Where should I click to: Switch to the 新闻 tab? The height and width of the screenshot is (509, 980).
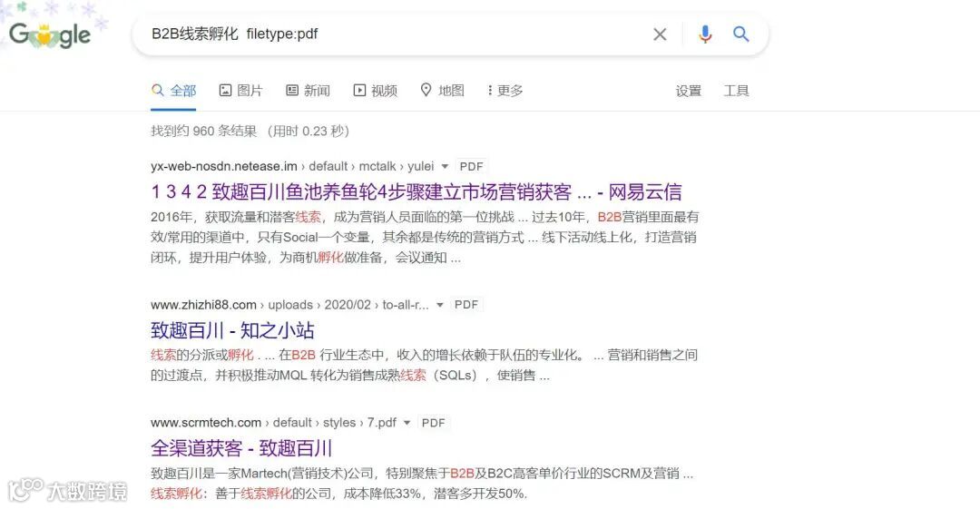pyautogui.click(x=309, y=91)
